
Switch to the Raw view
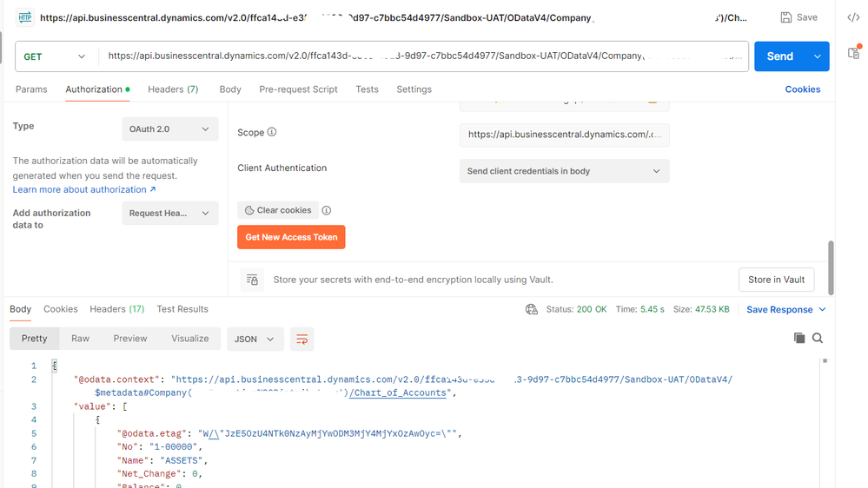click(x=80, y=339)
